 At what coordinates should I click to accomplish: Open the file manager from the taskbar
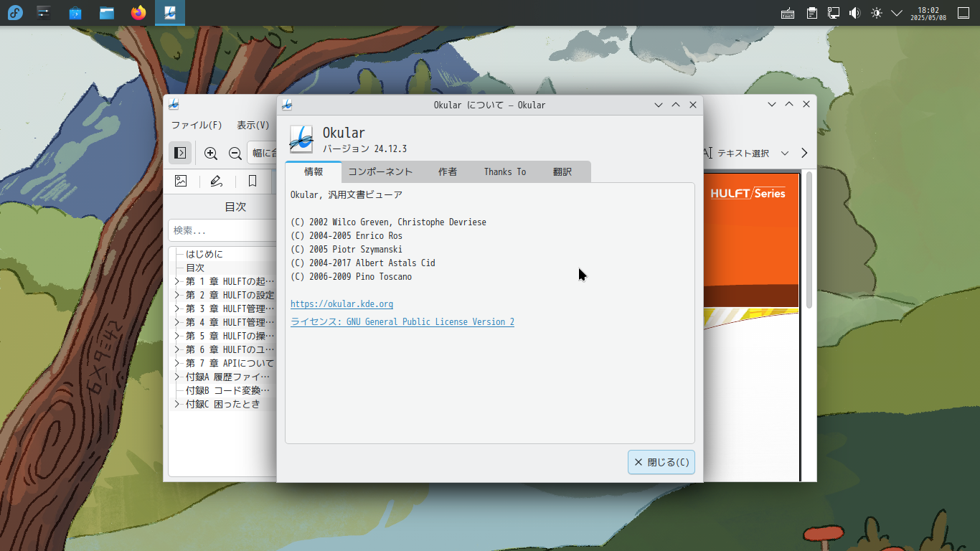[x=107, y=12]
